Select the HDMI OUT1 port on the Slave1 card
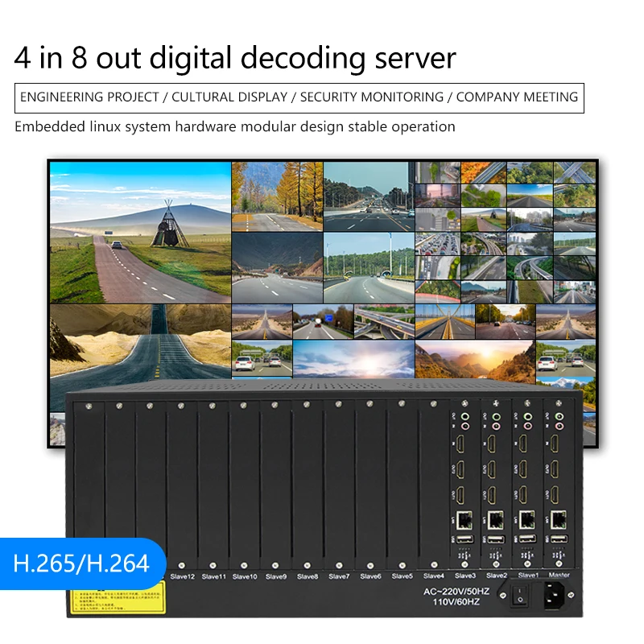644x644 pixels. 523,495
